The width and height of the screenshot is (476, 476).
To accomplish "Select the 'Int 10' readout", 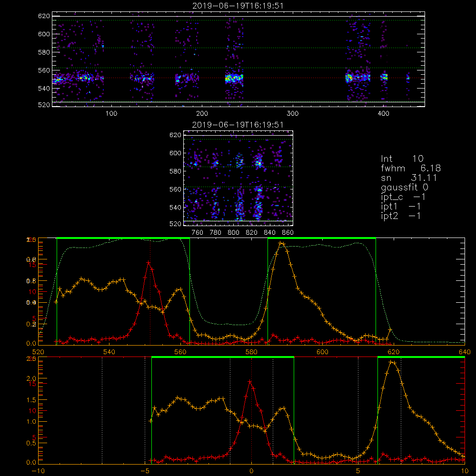I will (x=402, y=159).
